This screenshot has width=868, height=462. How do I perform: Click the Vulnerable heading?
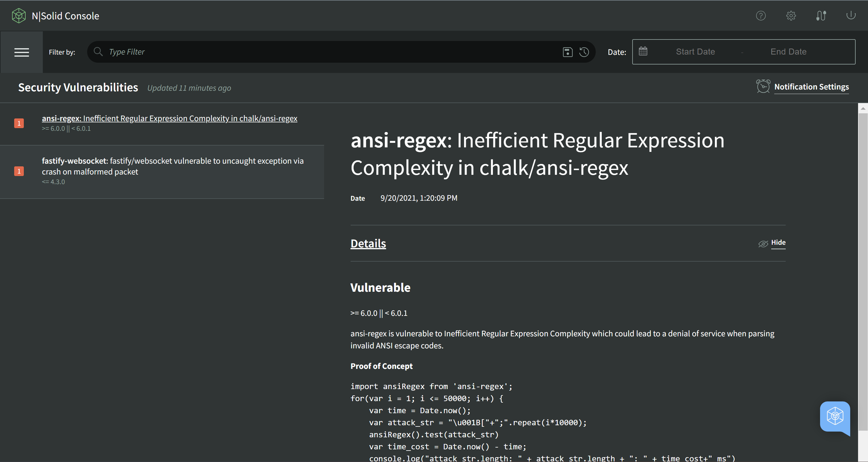pyautogui.click(x=380, y=288)
